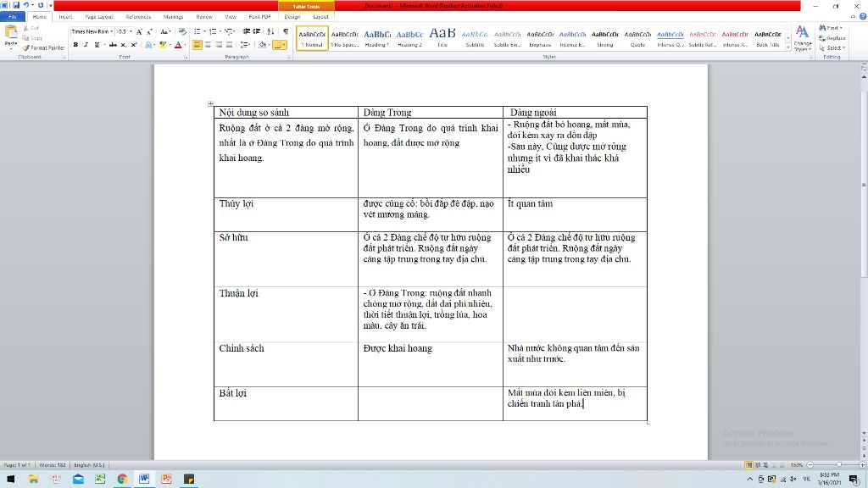This screenshot has width=868, height=488.
Task: Open the Times New Roman font dropdown
Action: click(110, 31)
